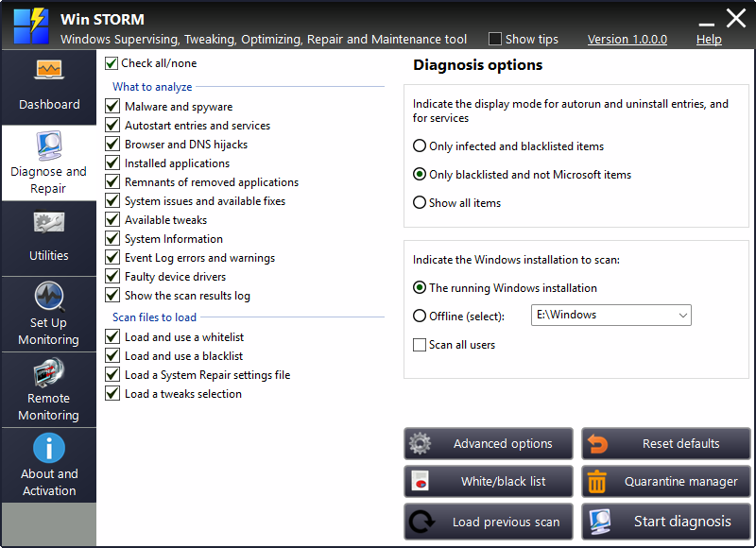Click the Start diagnosis monitor icon

(x=599, y=521)
